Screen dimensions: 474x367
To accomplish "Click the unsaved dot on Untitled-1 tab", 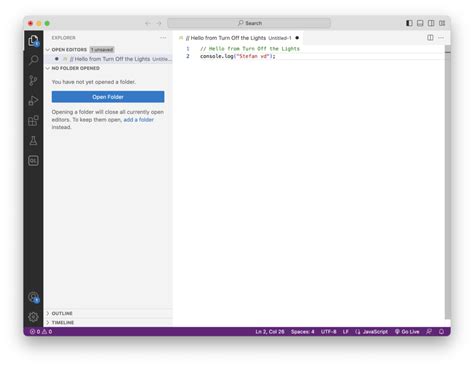I will tap(297, 38).
